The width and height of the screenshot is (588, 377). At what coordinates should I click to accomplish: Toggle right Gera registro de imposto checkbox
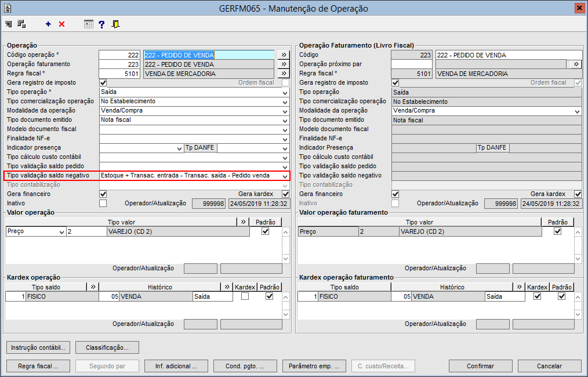(395, 82)
